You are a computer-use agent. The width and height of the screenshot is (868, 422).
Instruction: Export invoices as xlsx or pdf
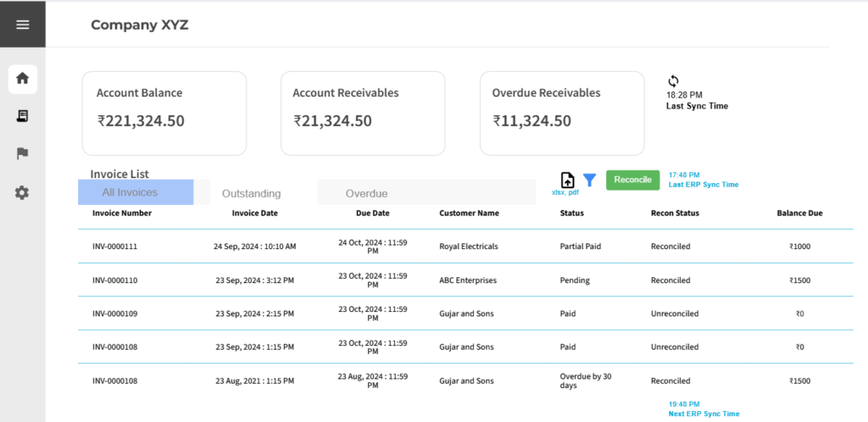coord(568,180)
